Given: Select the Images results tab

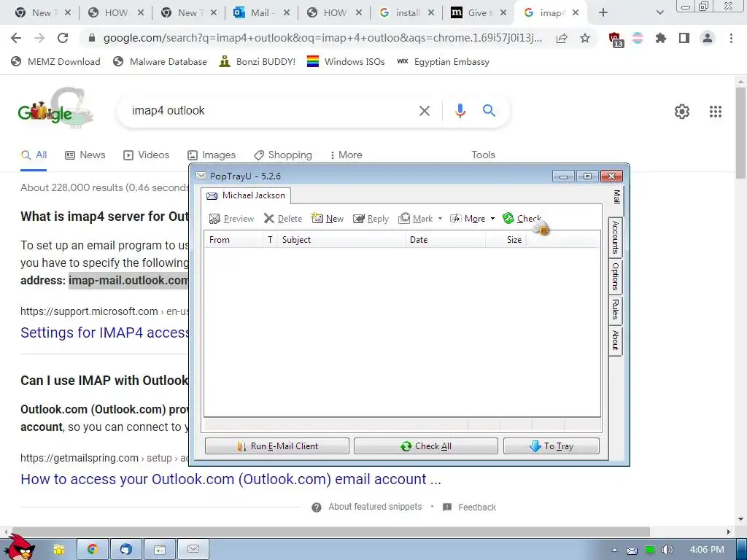Looking at the screenshot, I should (x=212, y=155).
